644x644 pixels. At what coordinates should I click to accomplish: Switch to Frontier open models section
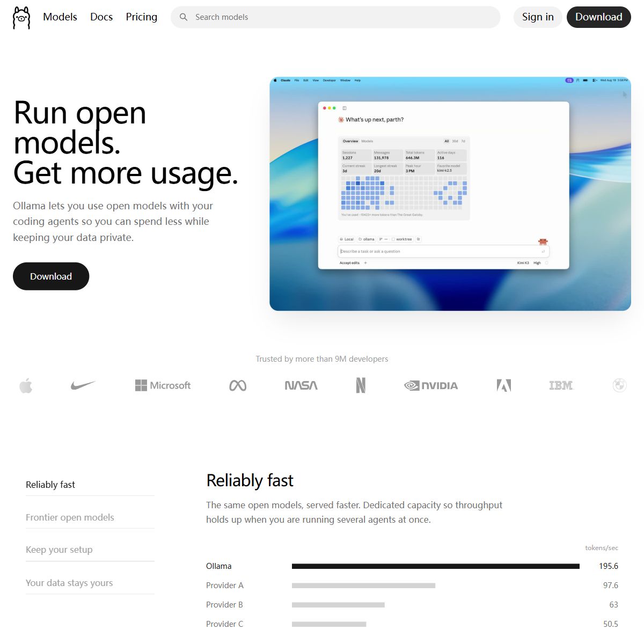point(90,517)
